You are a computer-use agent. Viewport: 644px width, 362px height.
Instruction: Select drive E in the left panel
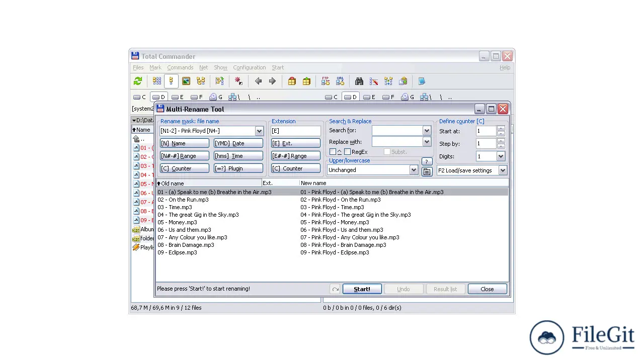(x=177, y=97)
